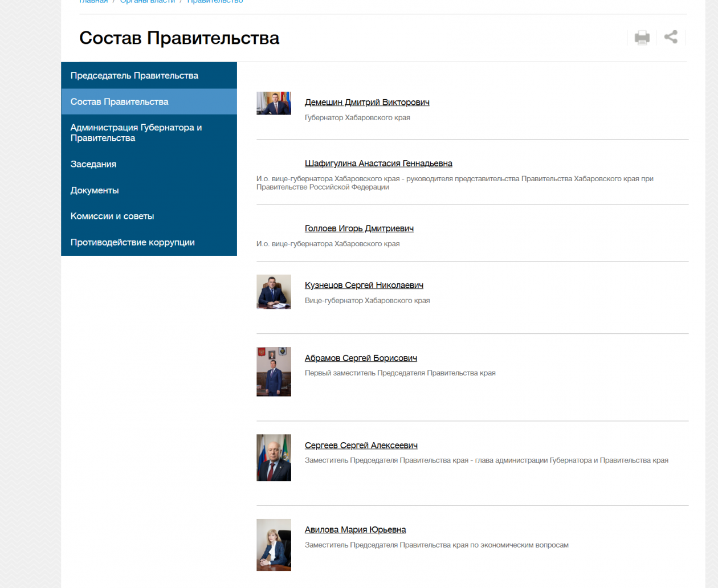Open Кузнецов Сергей Николаевич profile link
The image size is (718, 588).
(x=364, y=285)
